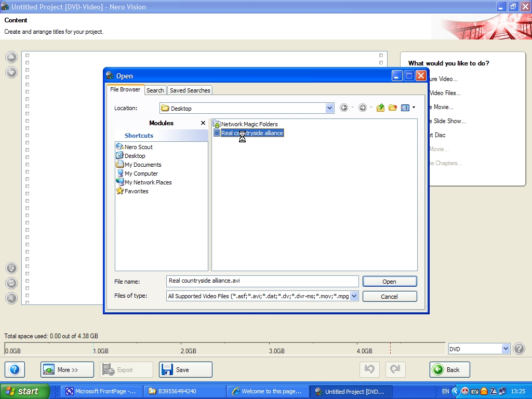Image resolution: width=532 pixels, height=399 pixels.
Task: Click the Up One Level folder icon
Action: tap(380, 108)
